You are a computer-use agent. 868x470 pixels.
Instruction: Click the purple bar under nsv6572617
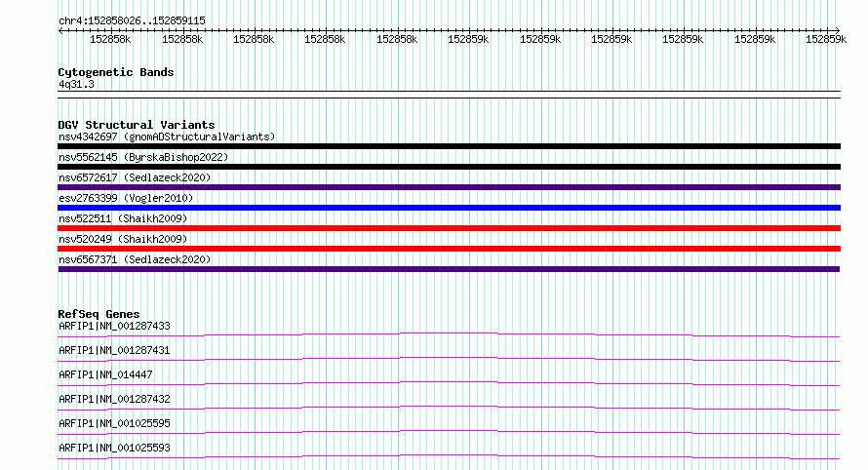449,187
